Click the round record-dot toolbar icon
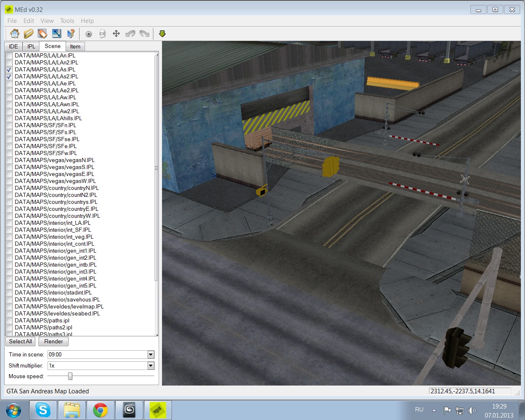The image size is (525, 420). (89, 34)
